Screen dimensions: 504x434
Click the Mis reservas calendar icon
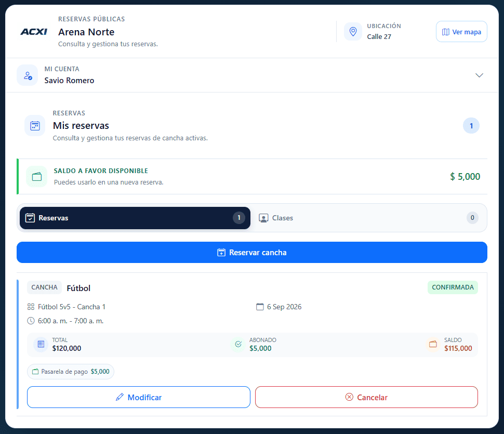pos(35,125)
